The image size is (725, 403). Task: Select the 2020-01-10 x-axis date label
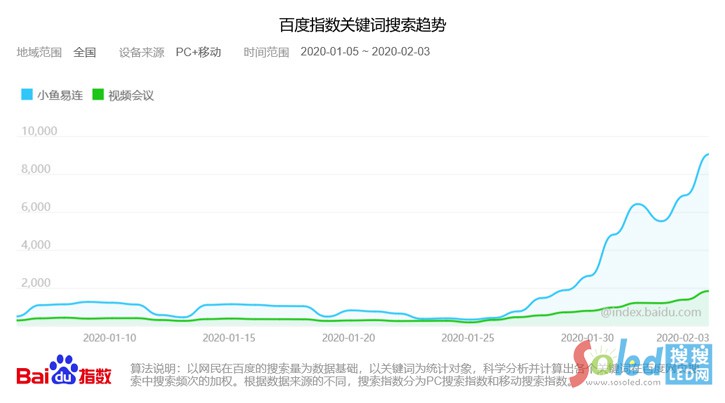(110, 337)
